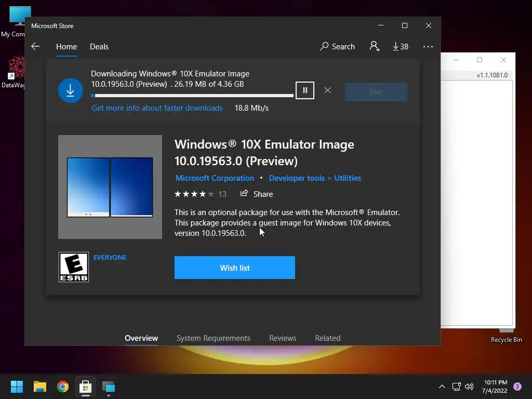Image resolution: width=532 pixels, height=399 pixels.
Task: Click the Windows 10X emulator thumbnail
Action: [110, 187]
